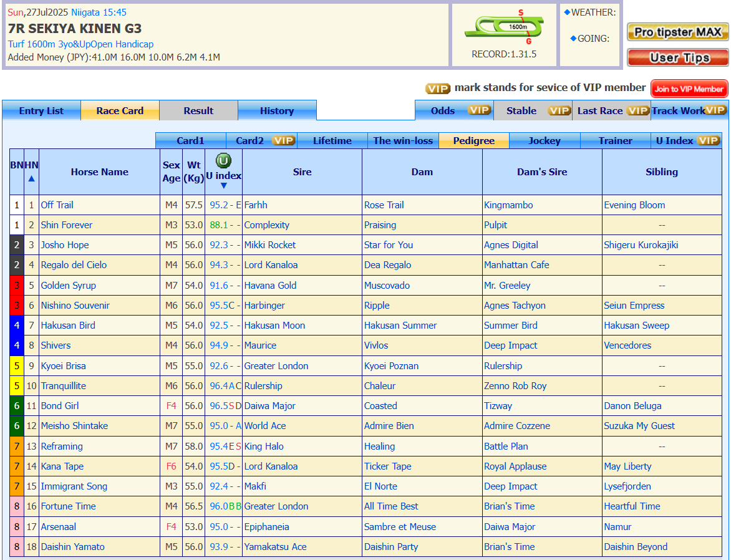Image resolution: width=731 pixels, height=560 pixels.
Task: Open dam's sire Kingmambo
Action: (x=508, y=205)
